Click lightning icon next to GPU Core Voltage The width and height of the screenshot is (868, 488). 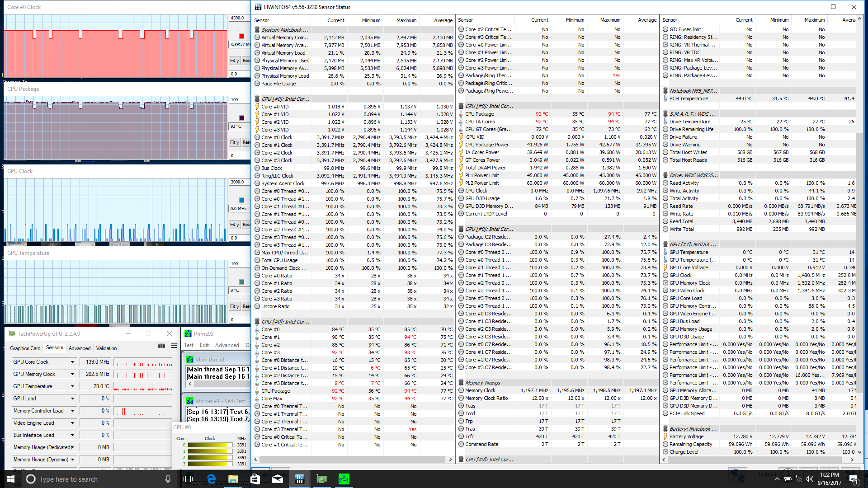click(665, 267)
